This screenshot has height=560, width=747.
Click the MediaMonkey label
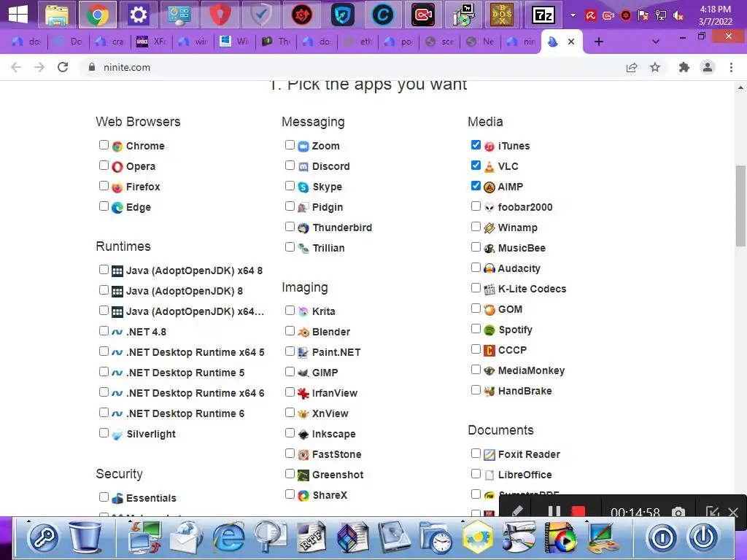point(531,370)
